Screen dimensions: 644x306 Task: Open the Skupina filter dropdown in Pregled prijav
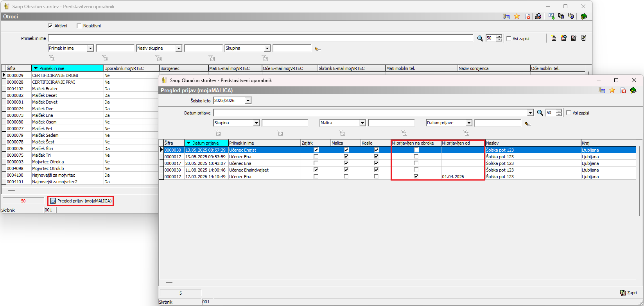point(257,123)
